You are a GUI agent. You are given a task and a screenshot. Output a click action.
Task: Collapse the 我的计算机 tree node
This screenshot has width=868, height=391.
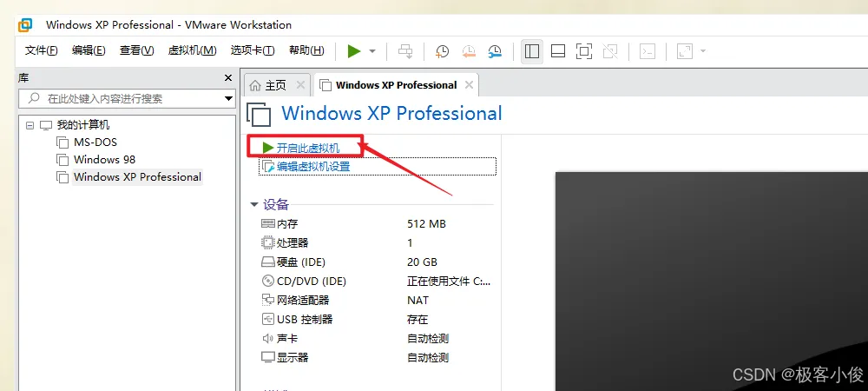click(30, 126)
